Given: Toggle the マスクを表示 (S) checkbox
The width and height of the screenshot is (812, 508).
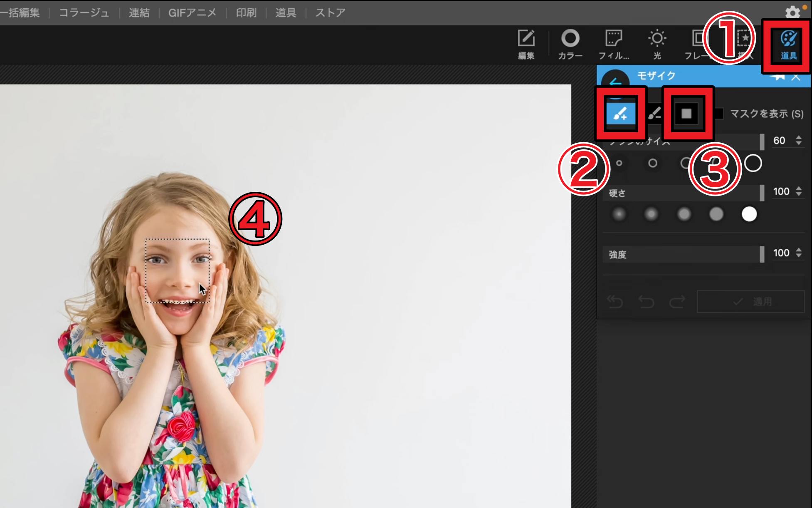Looking at the screenshot, I should click(x=719, y=114).
